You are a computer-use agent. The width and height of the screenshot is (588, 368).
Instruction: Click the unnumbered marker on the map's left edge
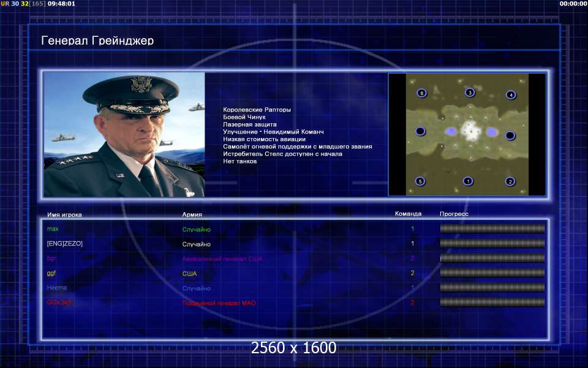click(420, 131)
